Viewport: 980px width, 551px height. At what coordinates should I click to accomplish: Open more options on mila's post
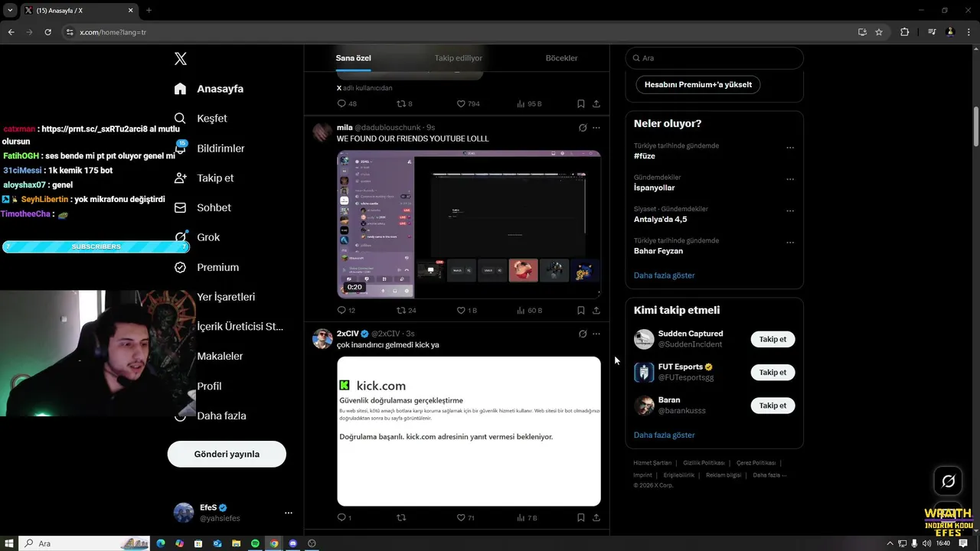coord(596,128)
